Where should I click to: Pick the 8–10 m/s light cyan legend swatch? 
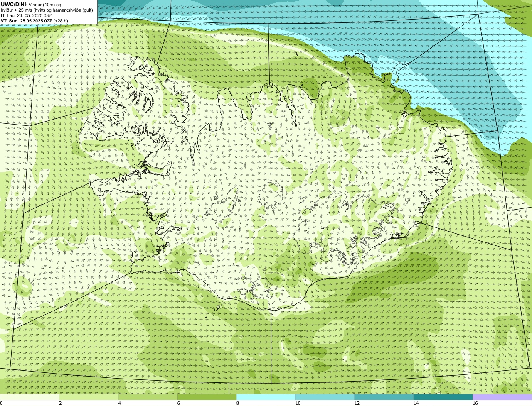(266, 397)
